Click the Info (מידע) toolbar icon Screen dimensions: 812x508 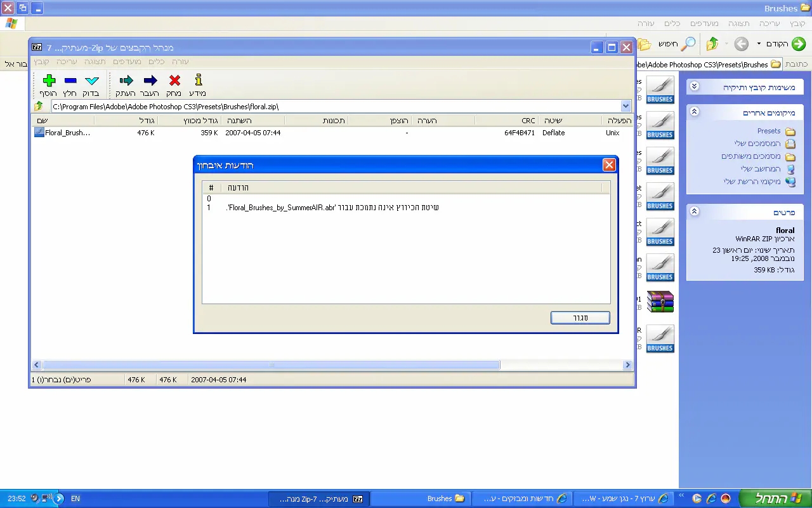tap(198, 81)
